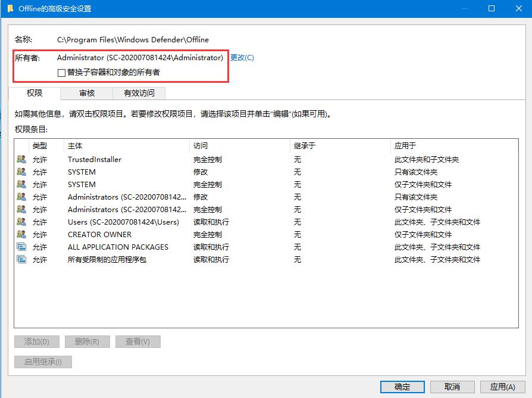
Task: Select the TrustedInstaller permission entry row
Action: [x=119, y=159]
